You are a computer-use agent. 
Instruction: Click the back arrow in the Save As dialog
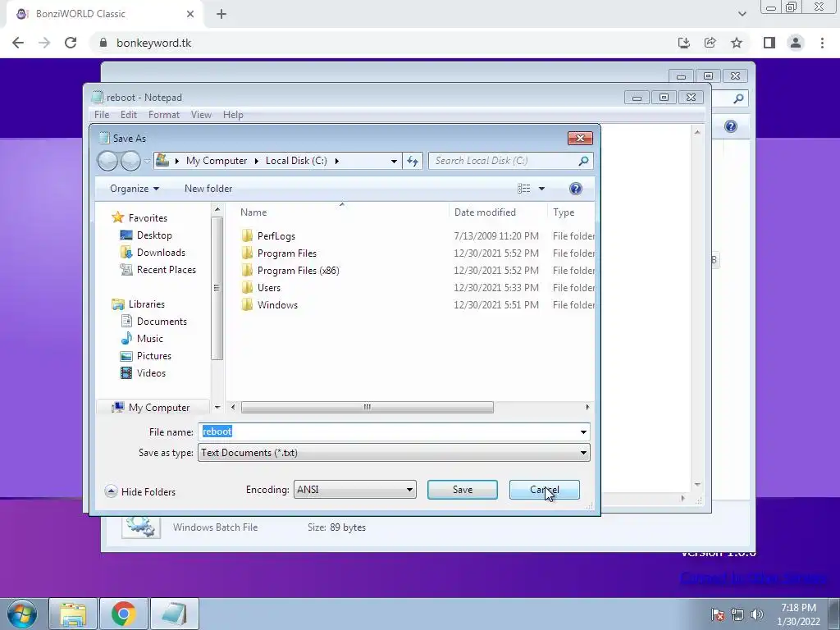pos(107,161)
